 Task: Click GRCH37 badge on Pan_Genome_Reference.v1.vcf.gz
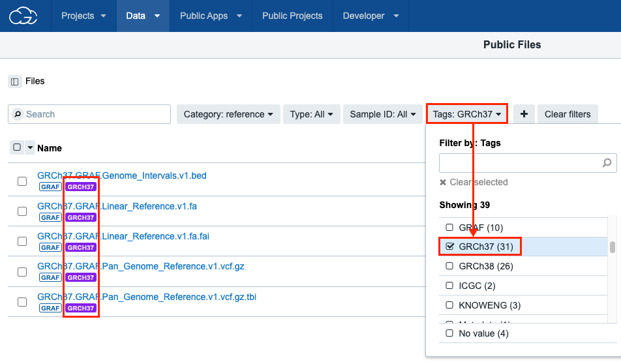(x=81, y=277)
